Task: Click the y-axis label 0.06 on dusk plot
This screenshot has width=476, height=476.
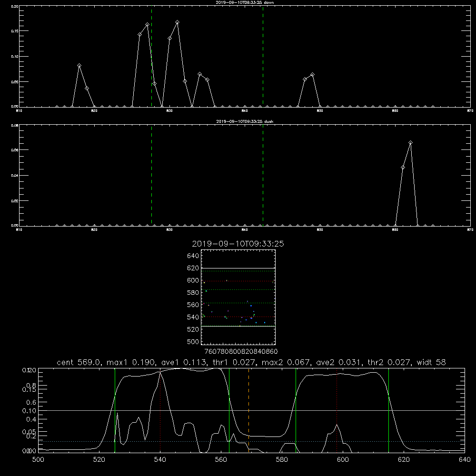Action: coord(15,150)
